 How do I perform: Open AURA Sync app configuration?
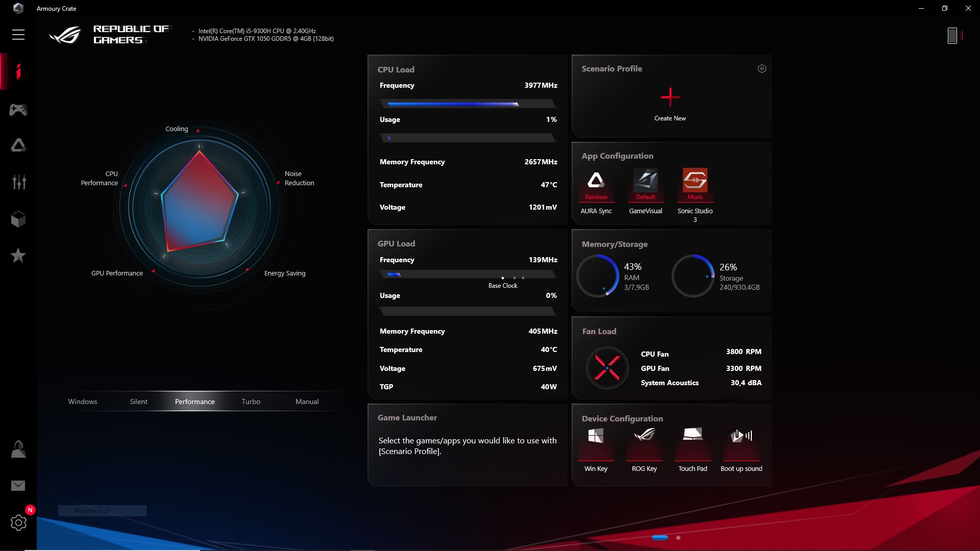click(596, 184)
